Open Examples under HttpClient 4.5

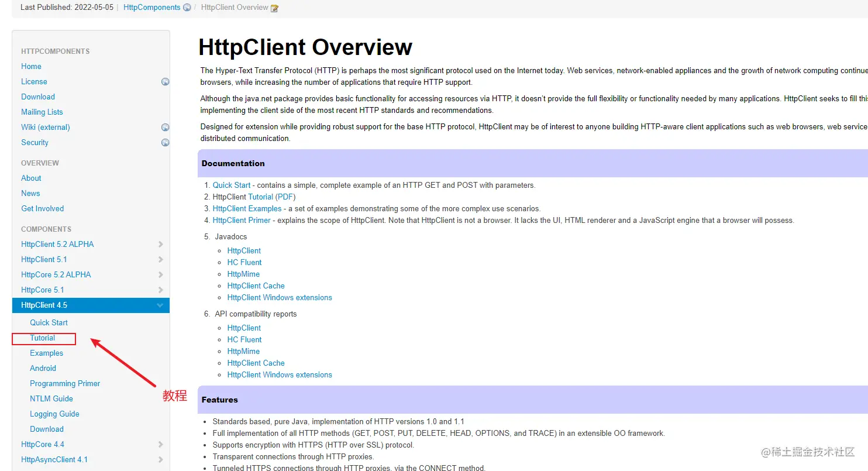47,353
